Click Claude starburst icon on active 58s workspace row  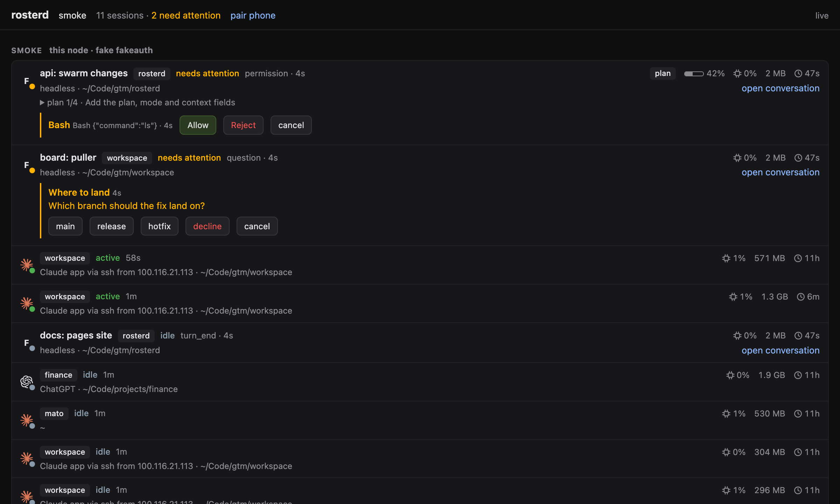click(x=27, y=265)
